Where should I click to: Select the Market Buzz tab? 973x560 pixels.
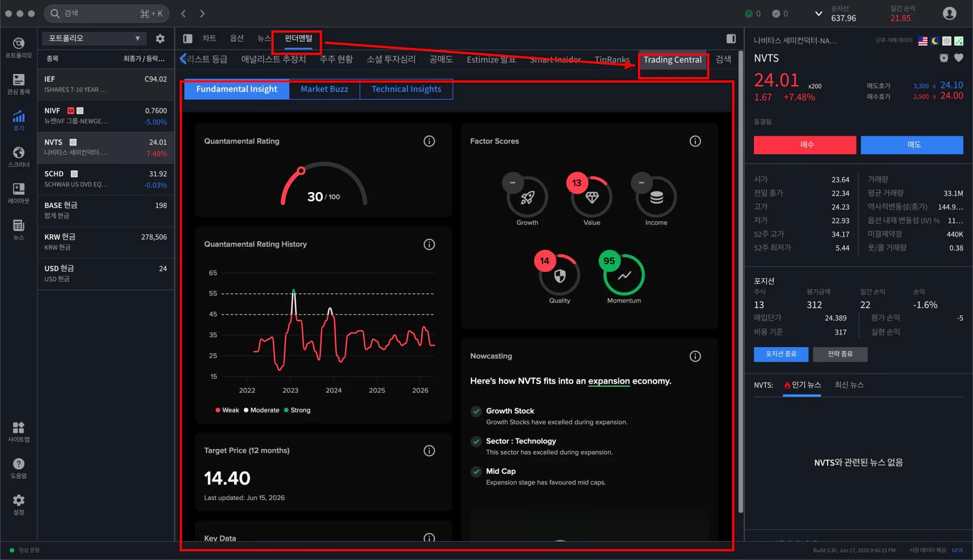click(324, 89)
